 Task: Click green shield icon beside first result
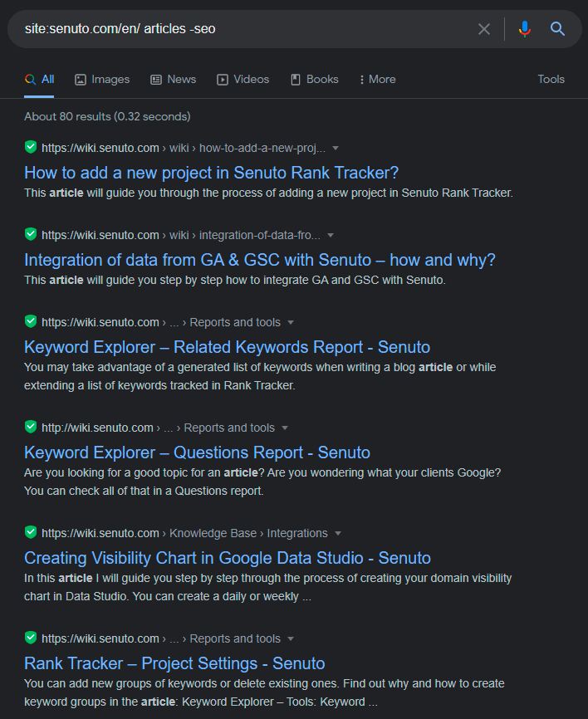click(x=31, y=147)
